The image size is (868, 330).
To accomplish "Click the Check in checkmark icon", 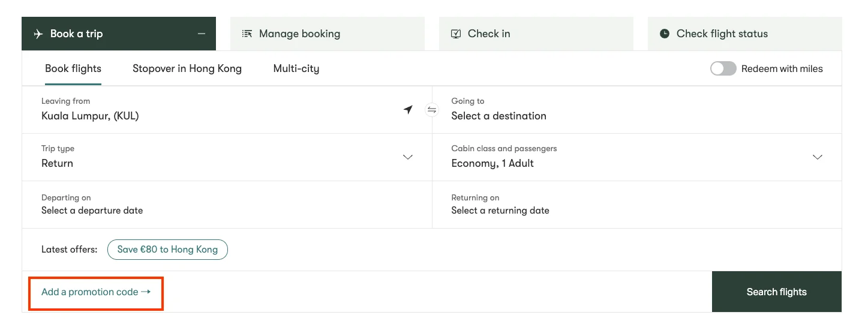I will pyautogui.click(x=456, y=34).
